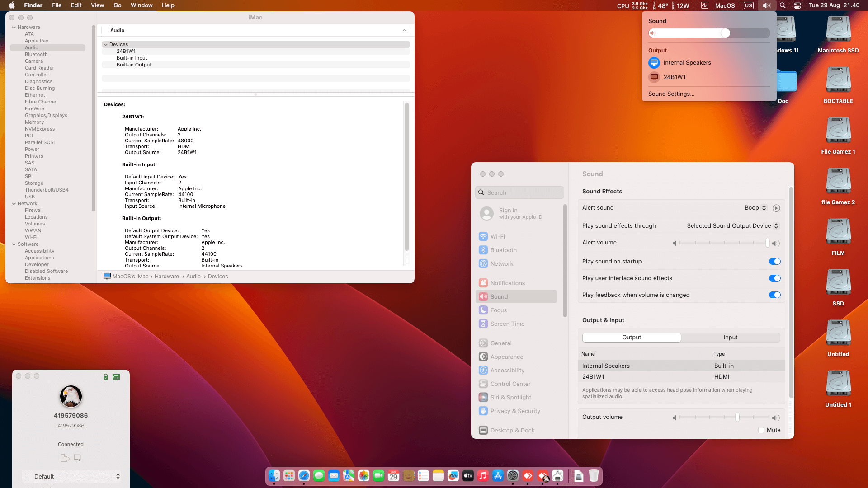Open the Trash in the Dock

tap(594, 476)
